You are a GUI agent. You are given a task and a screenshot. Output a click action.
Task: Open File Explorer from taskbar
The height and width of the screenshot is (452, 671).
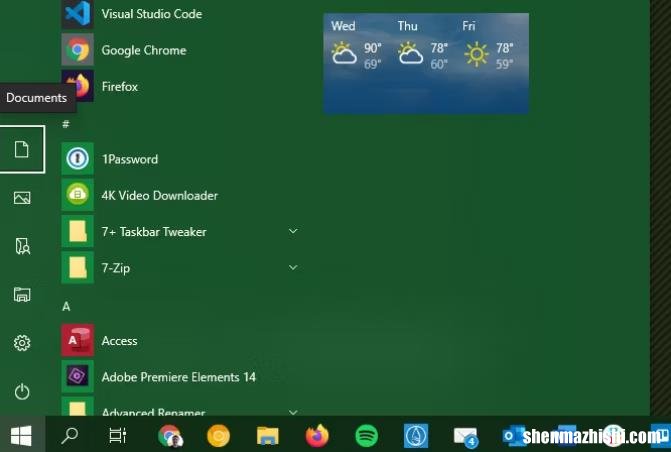[x=267, y=436]
